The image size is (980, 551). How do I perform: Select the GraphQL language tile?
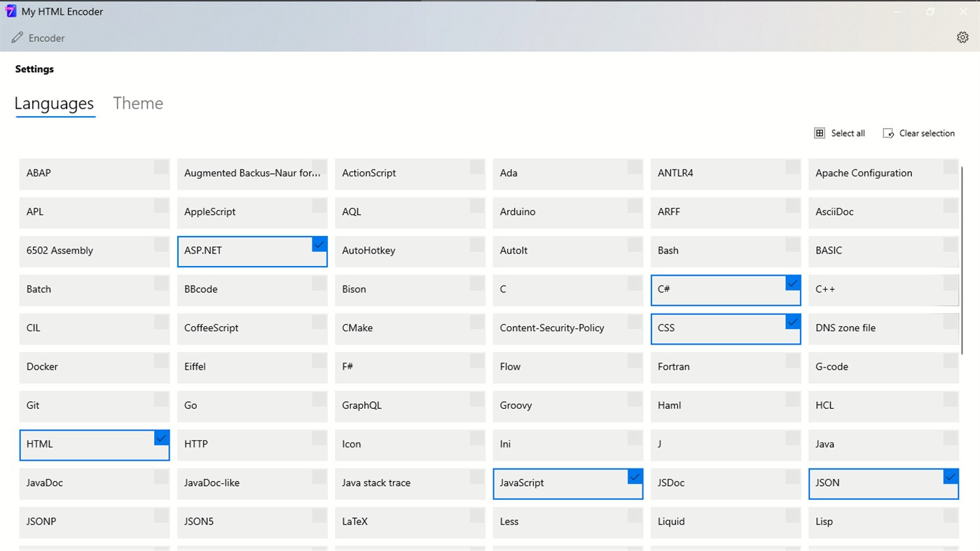pos(409,405)
